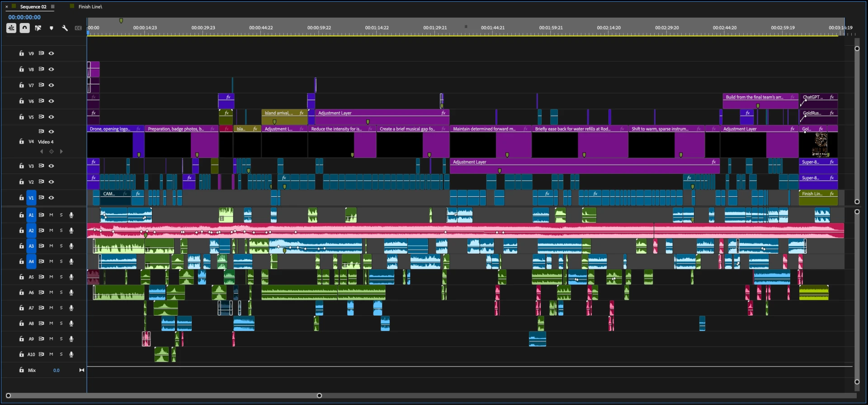The width and height of the screenshot is (868, 405).
Task: Click the Mix volume value 0.0
Action: click(57, 370)
